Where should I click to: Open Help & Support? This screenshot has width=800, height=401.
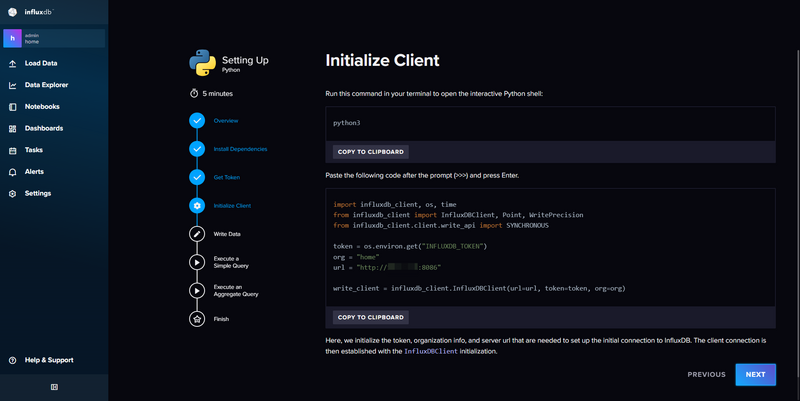click(x=49, y=360)
